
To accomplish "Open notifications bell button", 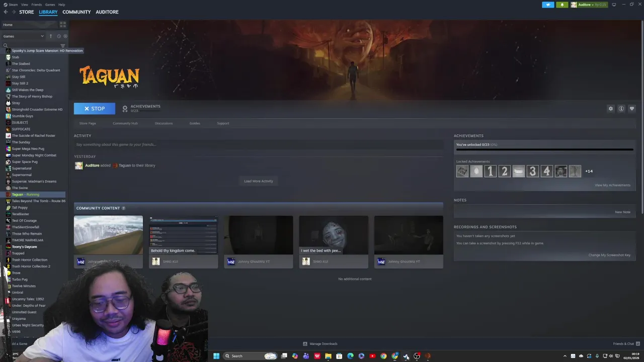I will 562,5.
